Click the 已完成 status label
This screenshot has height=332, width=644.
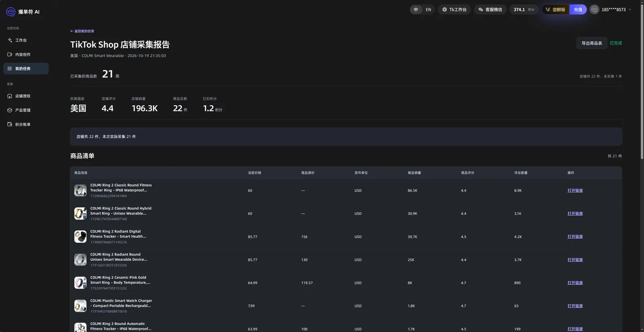(616, 43)
